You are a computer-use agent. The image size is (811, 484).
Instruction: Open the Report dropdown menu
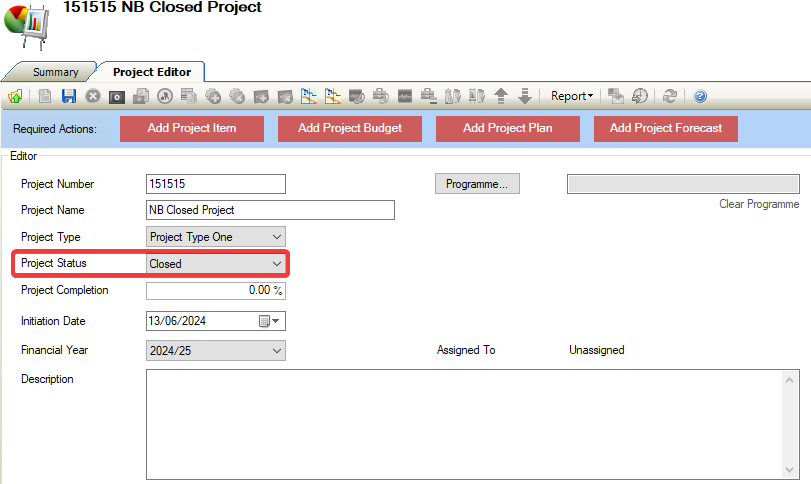(x=571, y=97)
